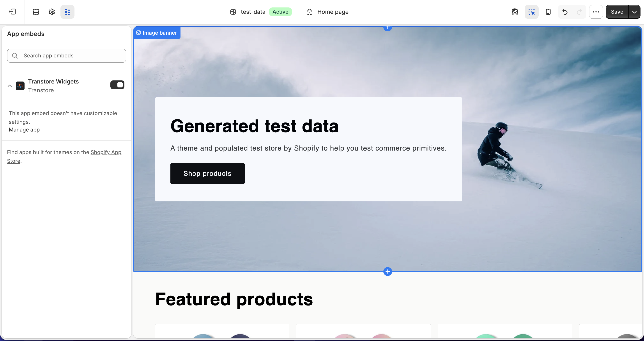Open the three-dot more actions menu
The image size is (644, 341).
coord(596,12)
